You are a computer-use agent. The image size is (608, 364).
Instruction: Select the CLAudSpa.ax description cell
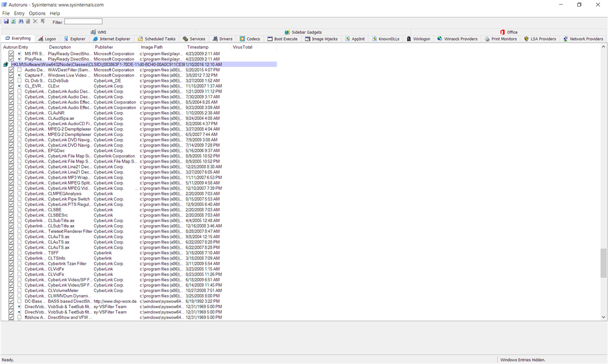pyautogui.click(x=61, y=118)
